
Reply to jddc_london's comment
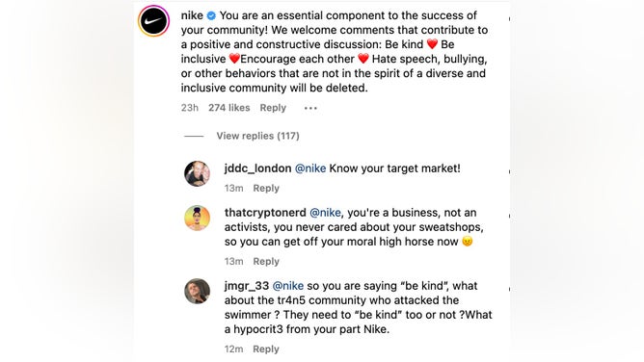[x=266, y=188]
